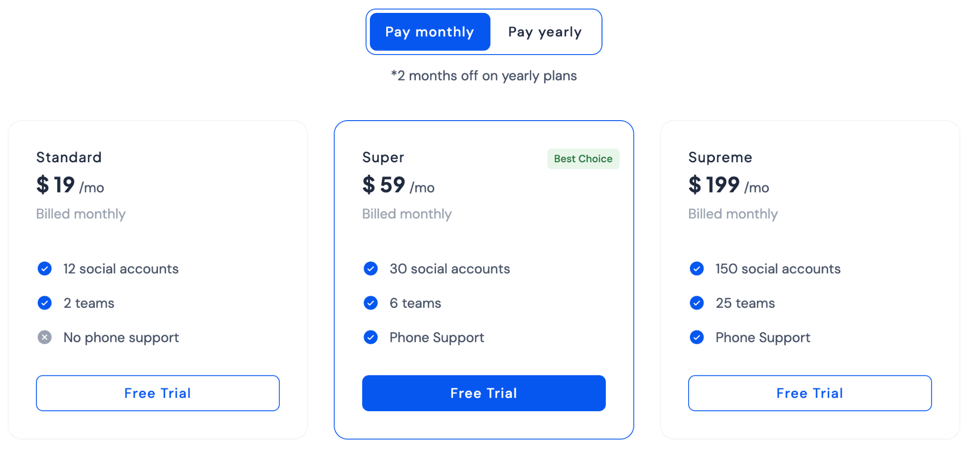Click the checkmark beside Phone Support on Supreme
This screenshot has height=461, width=980.
pyautogui.click(x=697, y=337)
